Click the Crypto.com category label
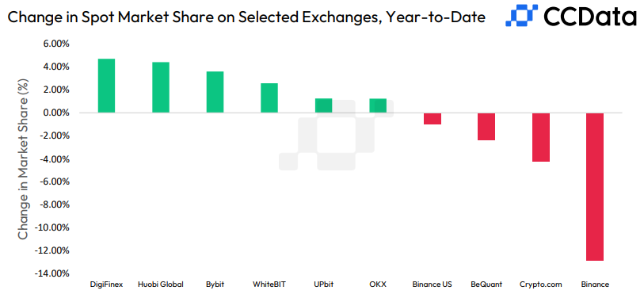Viewport: 644px width, 298px height. click(x=541, y=285)
